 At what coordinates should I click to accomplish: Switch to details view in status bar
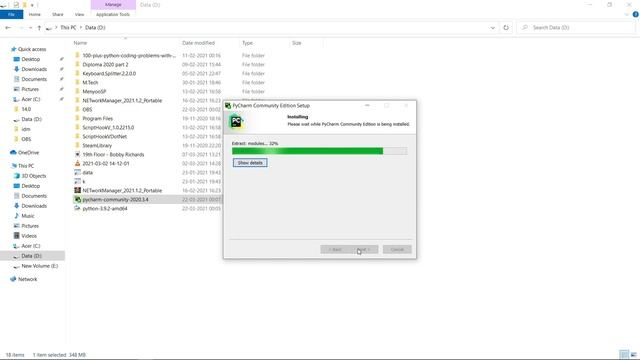624,355
